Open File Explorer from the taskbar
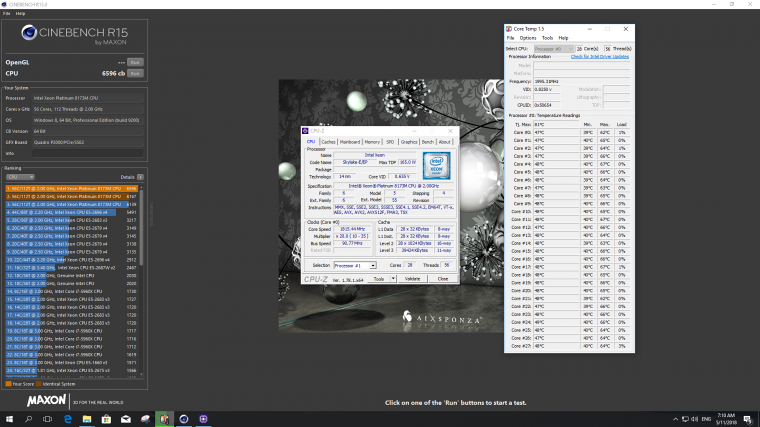The image size is (760, 427). pos(87,419)
